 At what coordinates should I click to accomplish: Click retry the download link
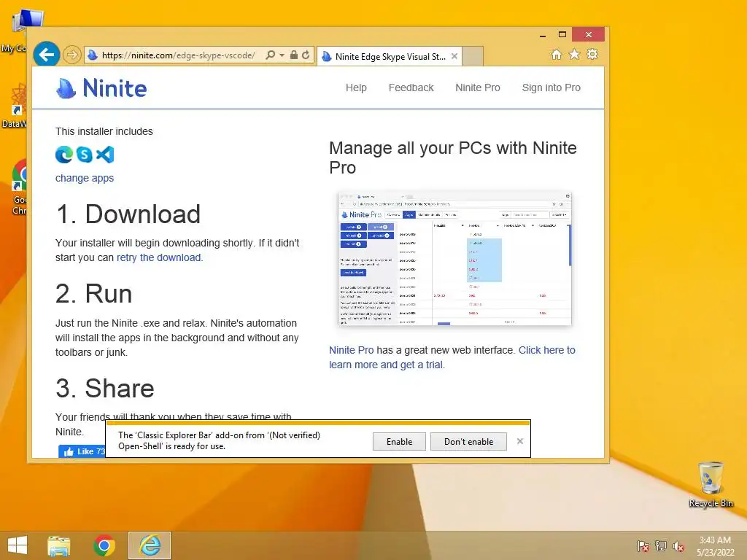(160, 257)
